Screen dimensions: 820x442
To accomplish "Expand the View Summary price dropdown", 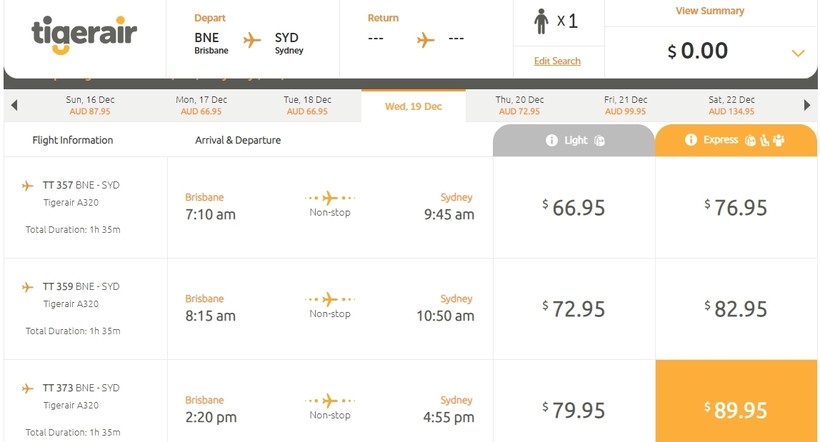I will click(x=797, y=53).
